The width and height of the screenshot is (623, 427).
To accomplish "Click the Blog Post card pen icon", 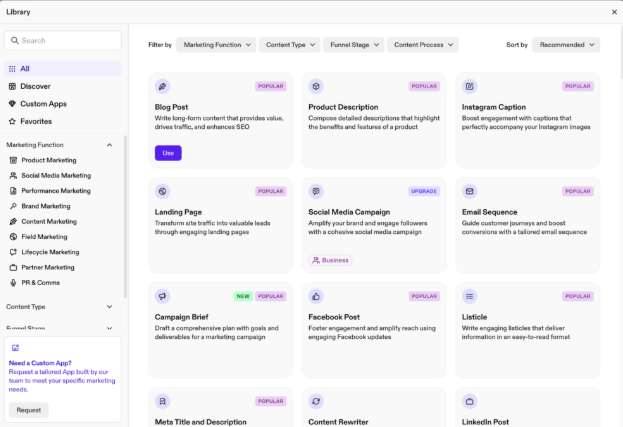I will point(163,86).
